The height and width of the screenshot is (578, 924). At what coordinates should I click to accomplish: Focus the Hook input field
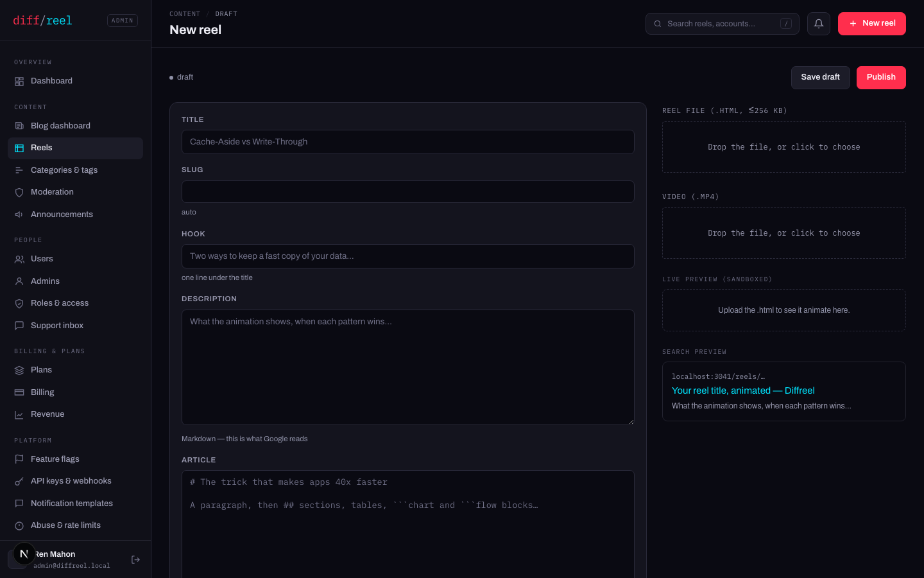pyautogui.click(x=408, y=256)
